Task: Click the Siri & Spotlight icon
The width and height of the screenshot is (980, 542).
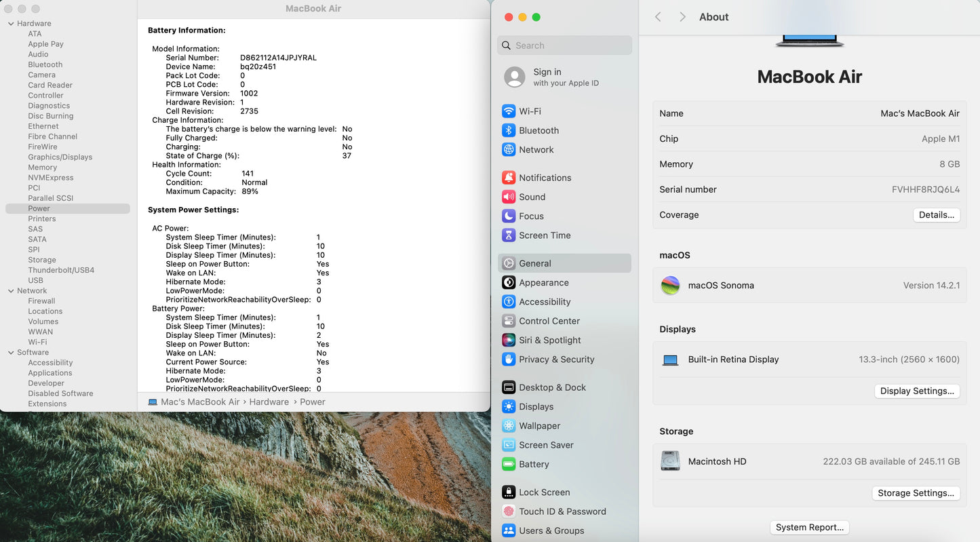Action: point(509,340)
